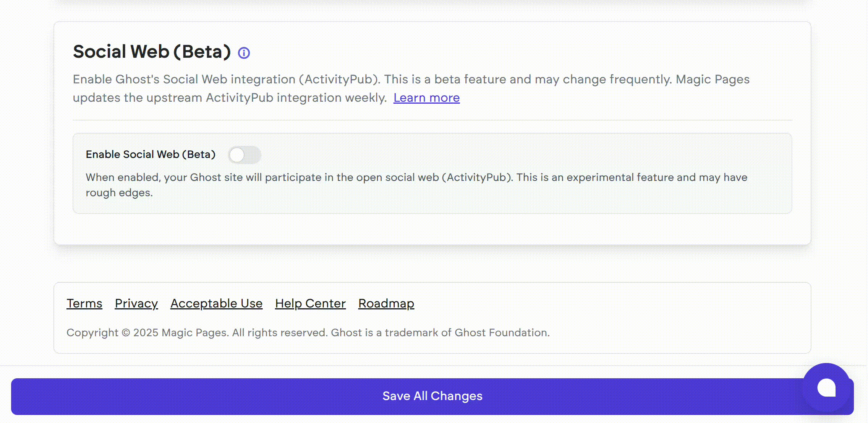Click the Social Web (Beta) heading
This screenshot has height=423, width=868.
click(152, 52)
